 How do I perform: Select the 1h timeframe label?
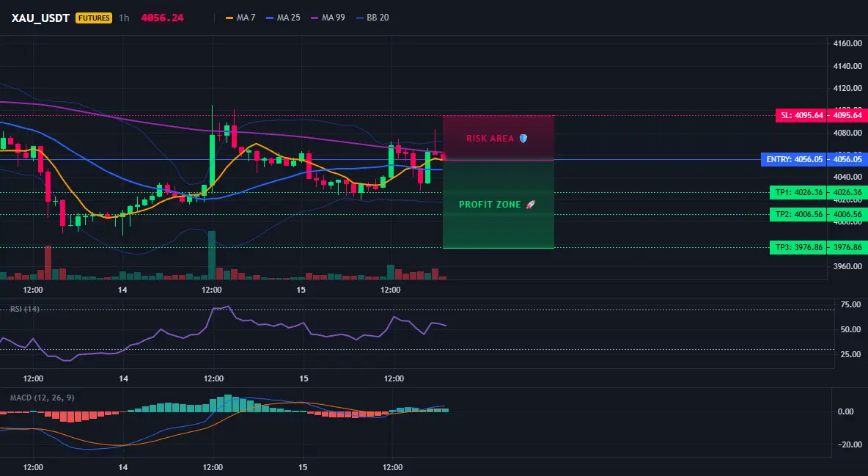click(x=124, y=18)
